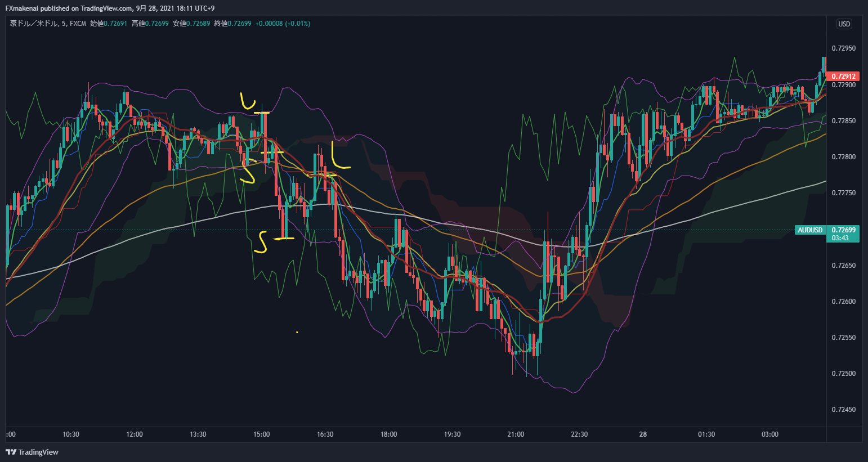The image size is (868, 462).
Task: Click the 0.72650 price axis label
Action: (844, 266)
